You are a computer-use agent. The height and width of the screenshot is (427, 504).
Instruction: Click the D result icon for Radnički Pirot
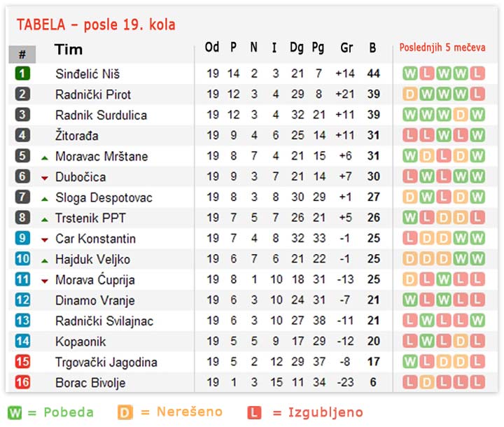[x=409, y=94]
